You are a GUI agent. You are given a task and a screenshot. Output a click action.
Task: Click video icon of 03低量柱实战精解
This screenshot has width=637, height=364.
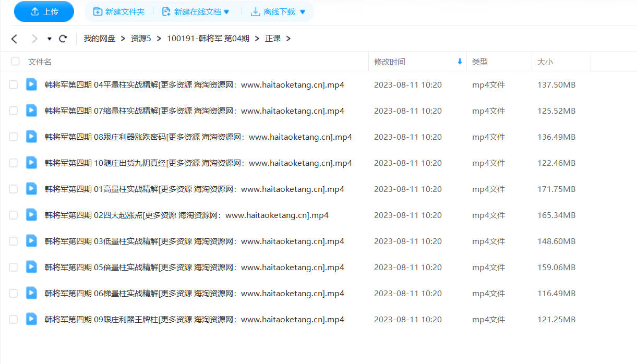(32, 240)
